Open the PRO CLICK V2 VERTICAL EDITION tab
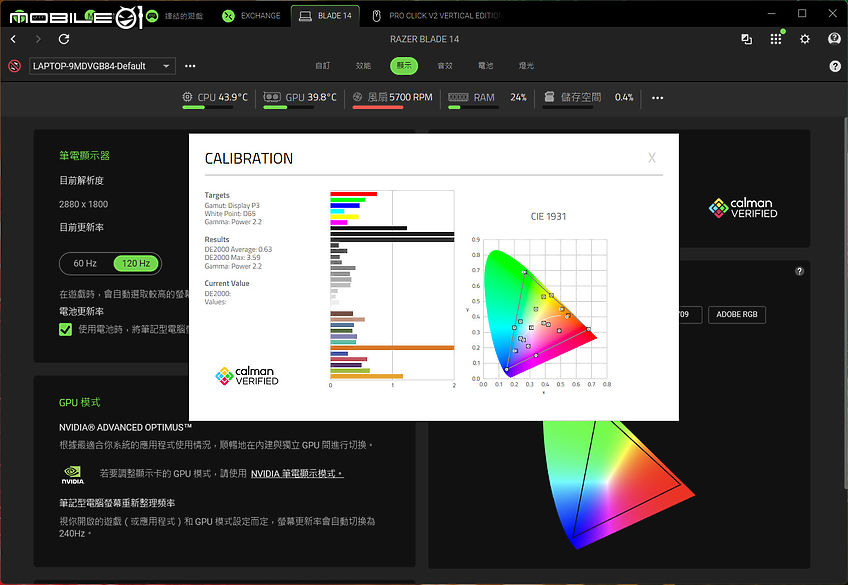 point(438,16)
